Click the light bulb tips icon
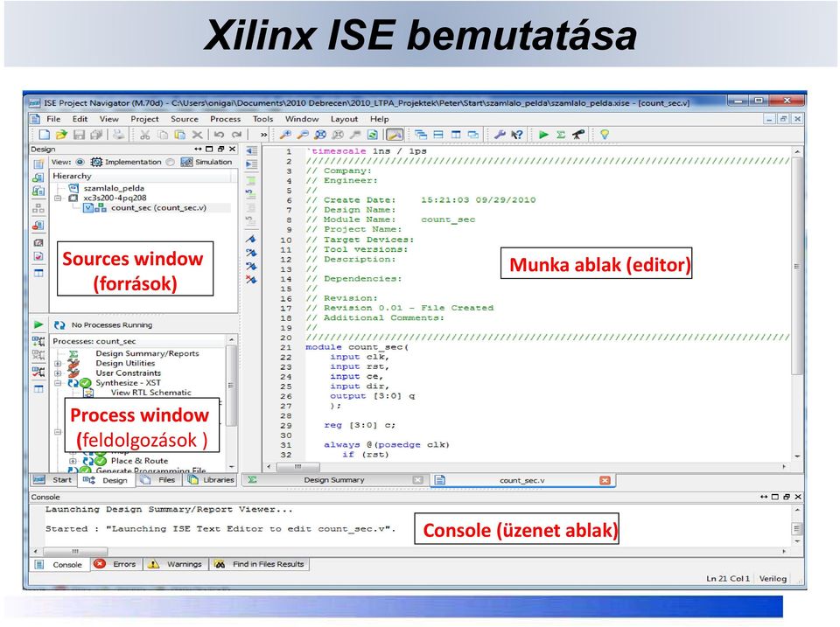 [605, 135]
